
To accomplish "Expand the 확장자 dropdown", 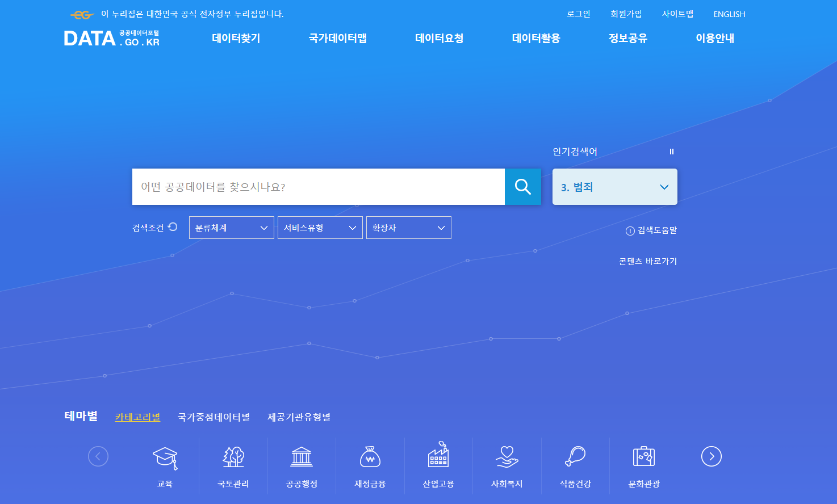I will point(409,228).
